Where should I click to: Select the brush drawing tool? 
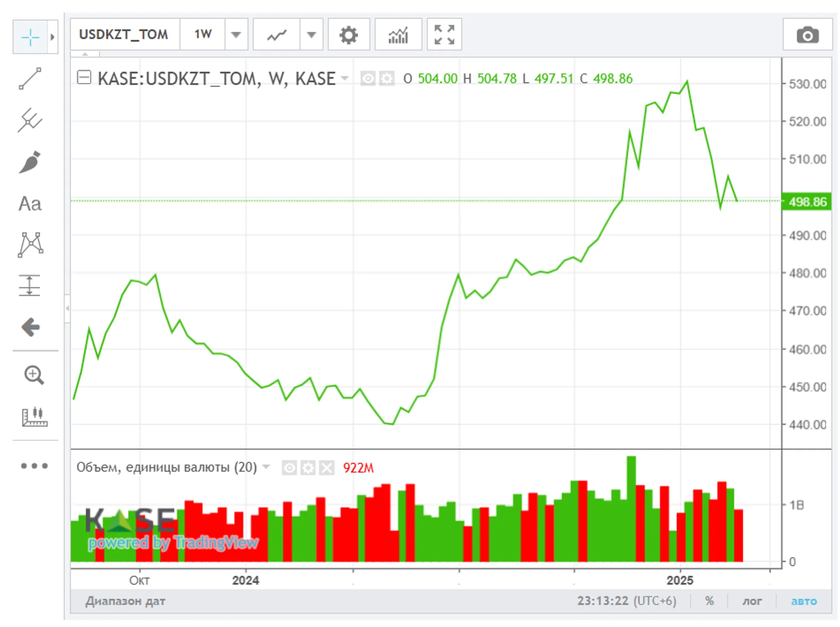(x=30, y=162)
